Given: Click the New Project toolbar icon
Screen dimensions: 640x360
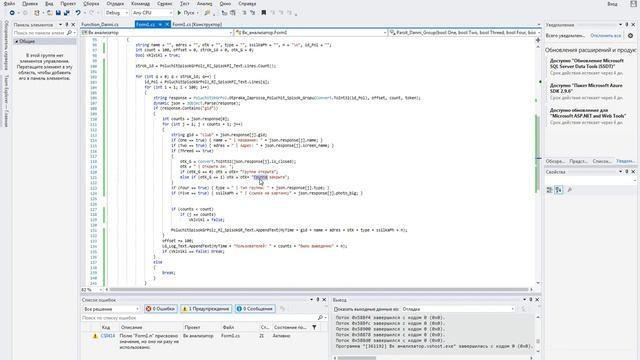Looking at the screenshot, I should click(x=37, y=13).
